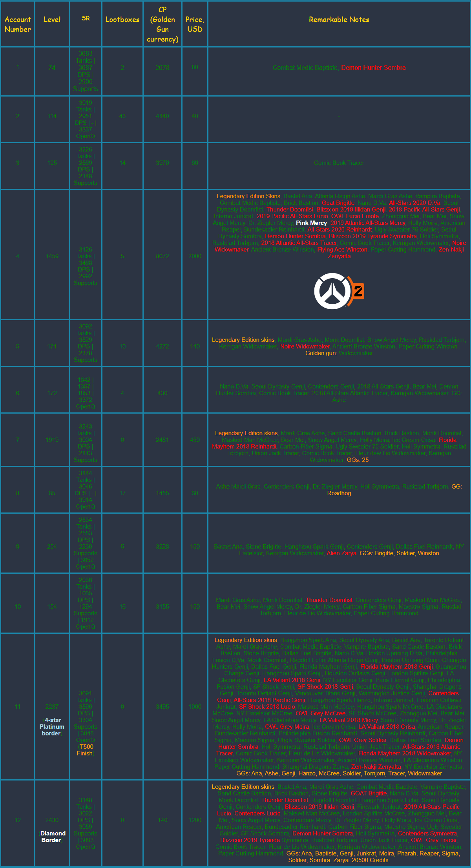
Task: Select CP value '3155' for account 10
Action: coord(162,607)
